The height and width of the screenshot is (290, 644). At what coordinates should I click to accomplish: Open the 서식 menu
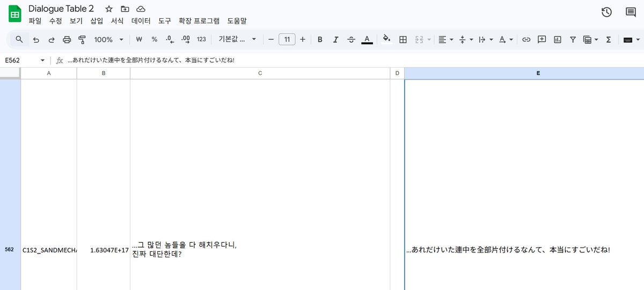click(117, 21)
